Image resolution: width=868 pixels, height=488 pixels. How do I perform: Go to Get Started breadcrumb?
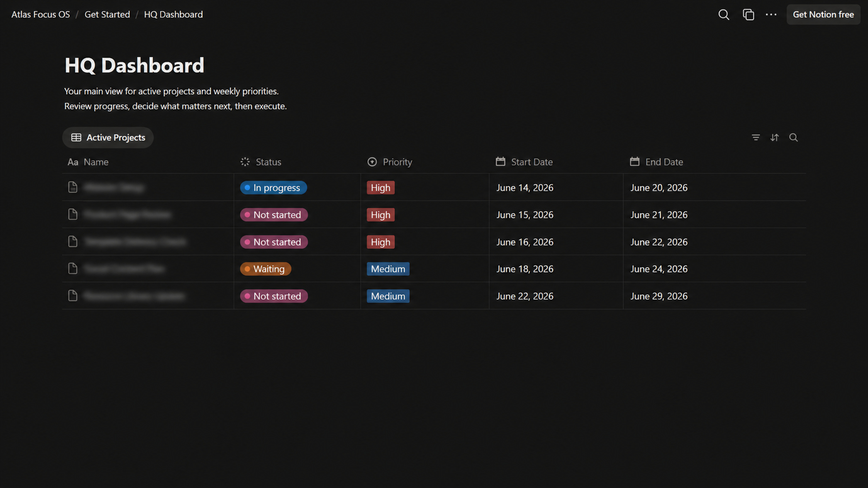point(107,14)
